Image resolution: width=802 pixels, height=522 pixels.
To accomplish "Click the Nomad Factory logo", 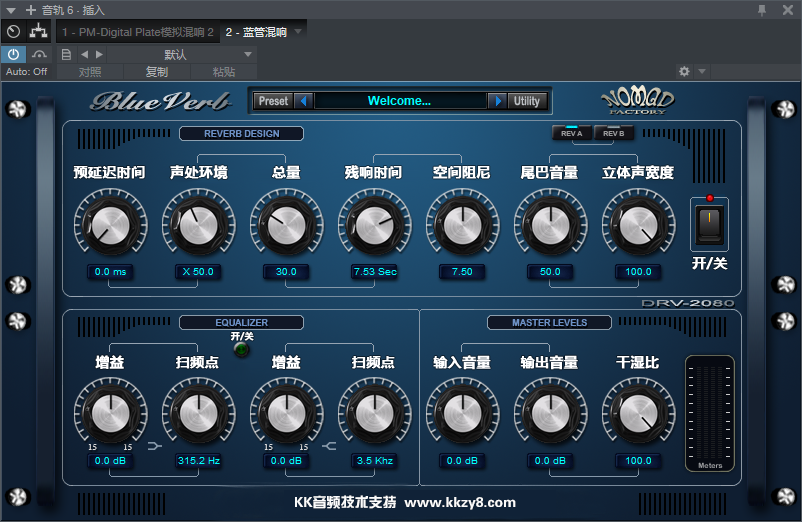I will pos(637,101).
